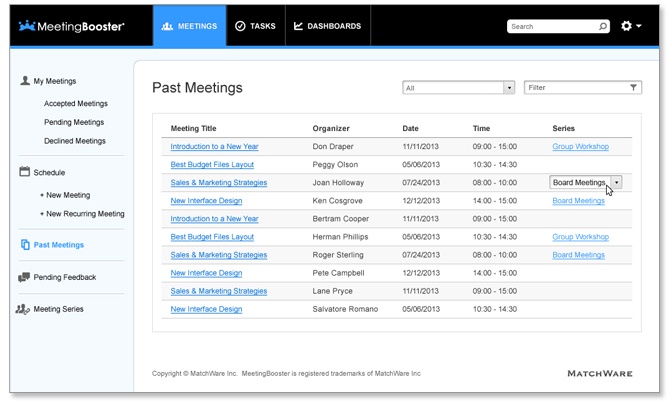
Task: Open Declined Meetings
Action: click(75, 141)
